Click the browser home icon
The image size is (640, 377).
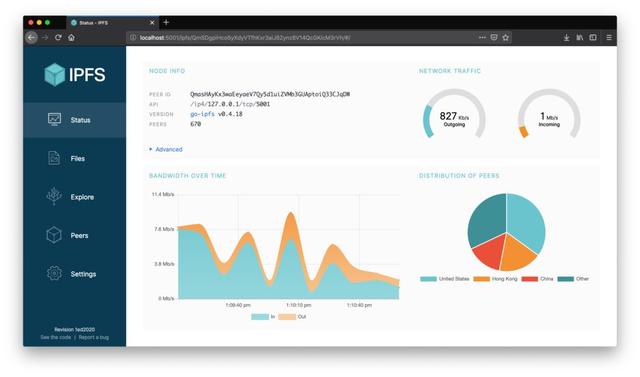click(71, 38)
